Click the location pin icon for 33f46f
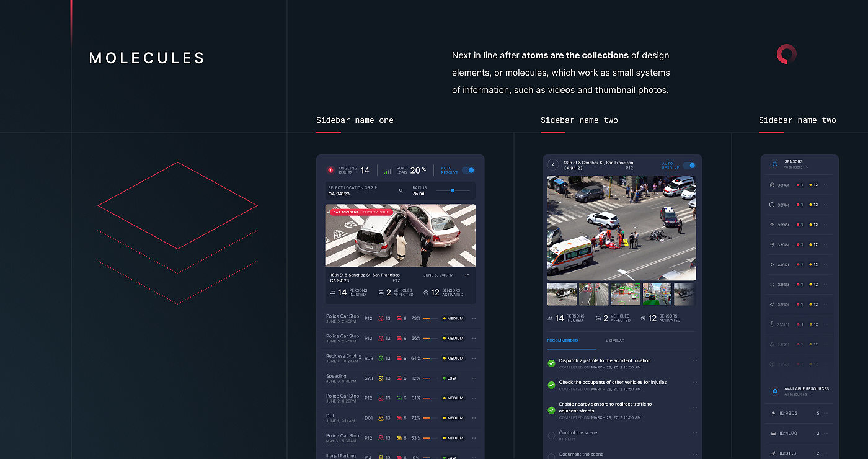 772,244
